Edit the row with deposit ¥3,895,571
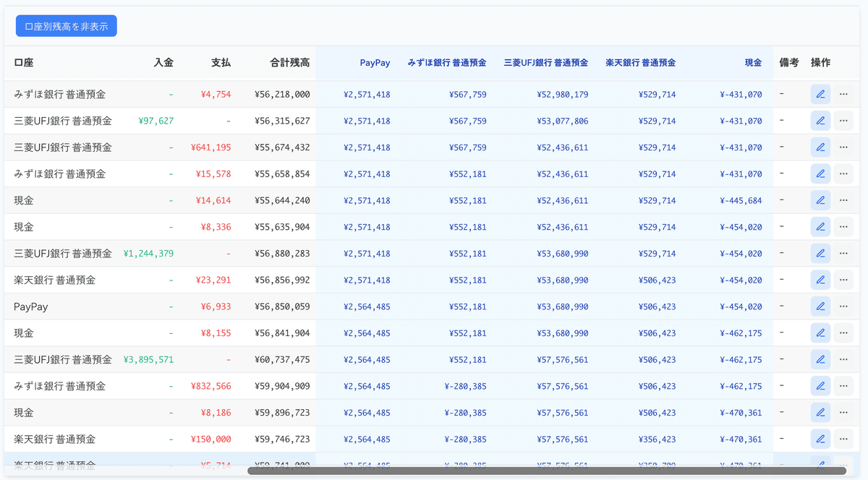This screenshot has width=868, height=480. pos(820,359)
